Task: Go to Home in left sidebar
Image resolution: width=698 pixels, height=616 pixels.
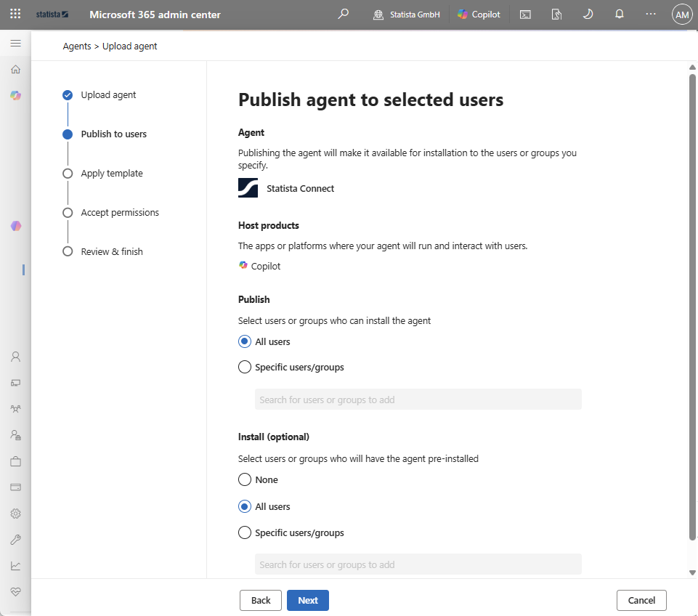Action: tap(15, 70)
